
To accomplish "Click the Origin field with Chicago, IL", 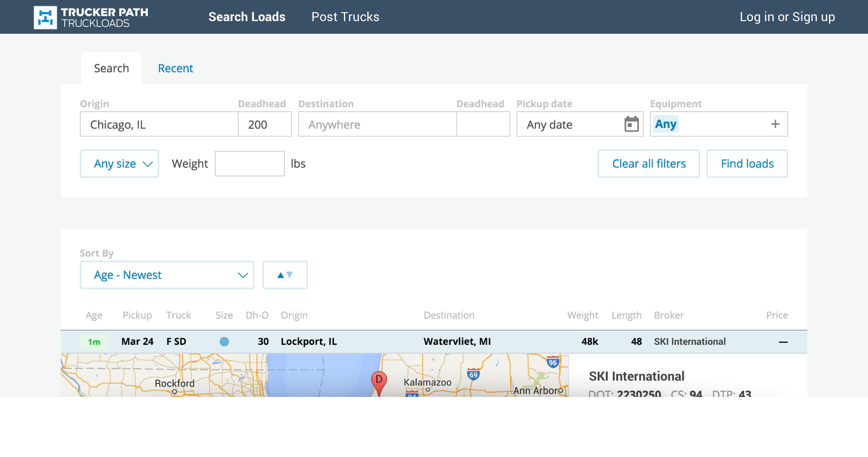I will pos(159,124).
